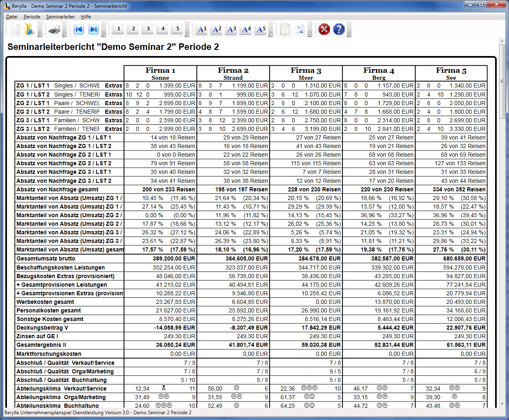
Task: Select page button 3 in the toolbar
Action: pyautogui.click(x=148, y=29)
